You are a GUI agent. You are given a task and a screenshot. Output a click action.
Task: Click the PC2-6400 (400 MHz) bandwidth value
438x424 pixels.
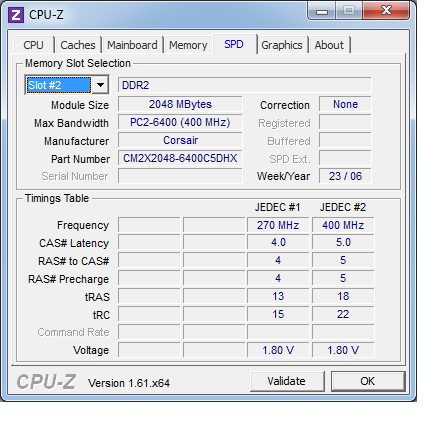click(180, 122)
